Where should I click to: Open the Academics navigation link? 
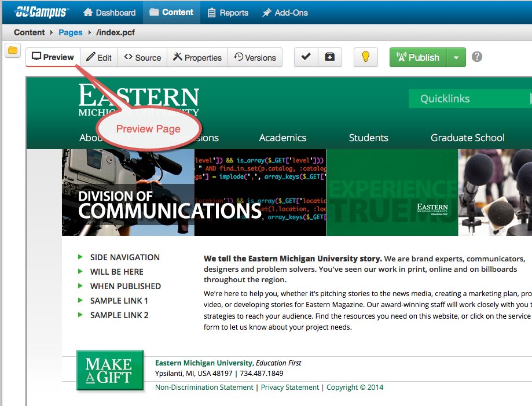[282, 138]
